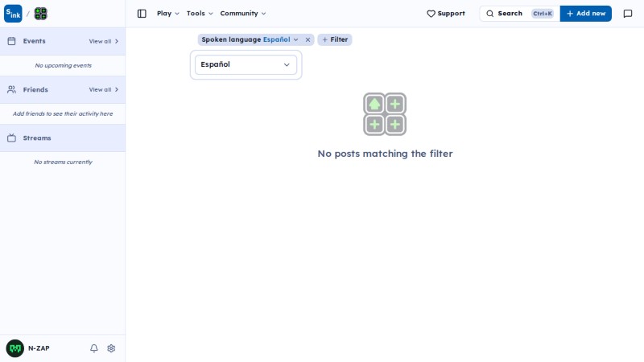The image size is (644, 362).
Task: Open the notifications bell
Action: [x=94, y=348]
